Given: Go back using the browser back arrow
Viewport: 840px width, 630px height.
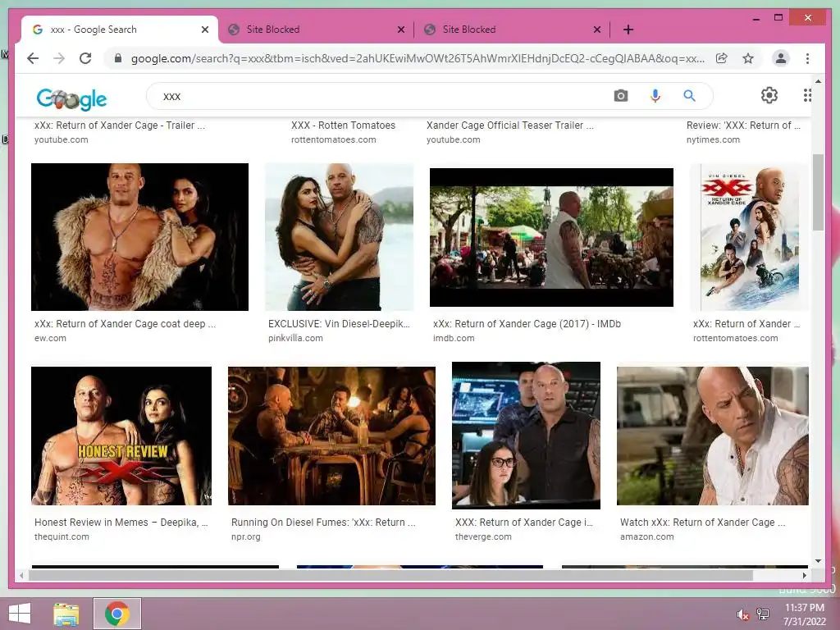Looking at the screenshot, I should 33,58.
